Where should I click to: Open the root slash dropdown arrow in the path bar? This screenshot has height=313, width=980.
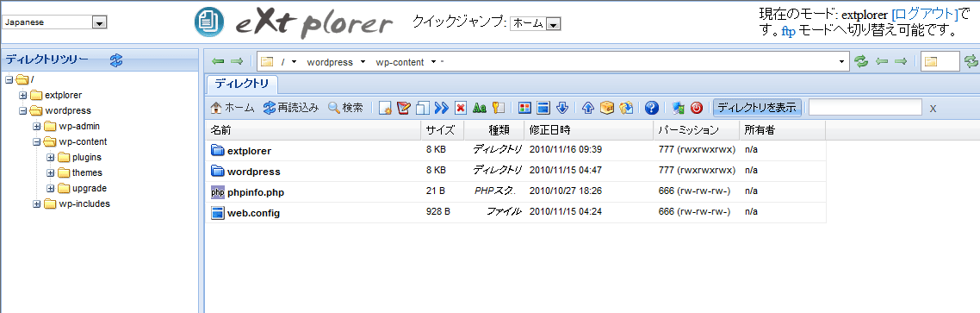pos(295,62)
